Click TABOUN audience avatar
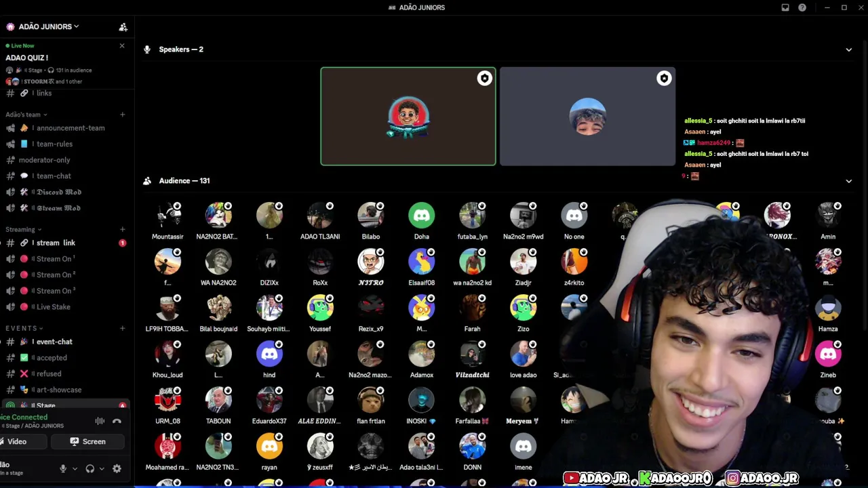Image resolution: width=868 pixels, height=488 pixels. pyautogui.click(x=218, y=400)
